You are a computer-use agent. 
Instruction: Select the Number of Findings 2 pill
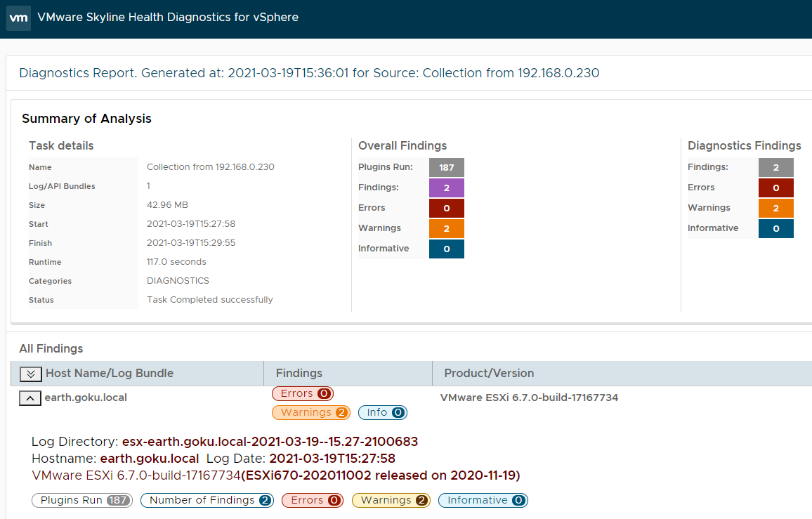(x=207, y=500)
